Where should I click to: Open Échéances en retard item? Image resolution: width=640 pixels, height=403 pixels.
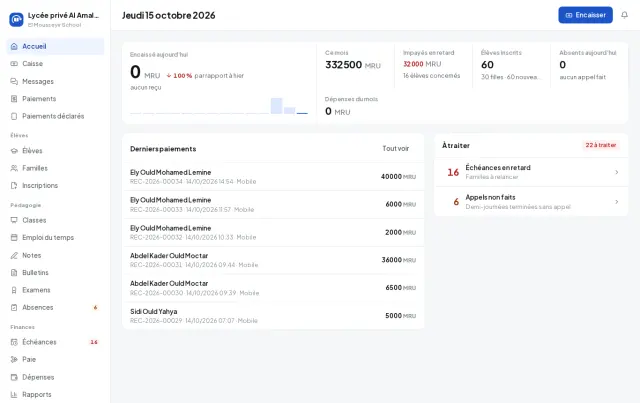coord(531,172)
